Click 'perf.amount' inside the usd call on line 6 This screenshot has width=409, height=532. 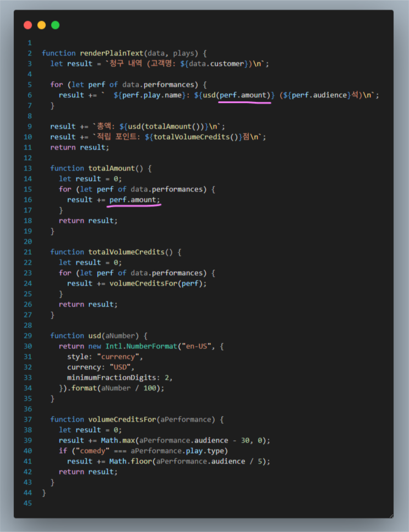[x=243, y=95]
